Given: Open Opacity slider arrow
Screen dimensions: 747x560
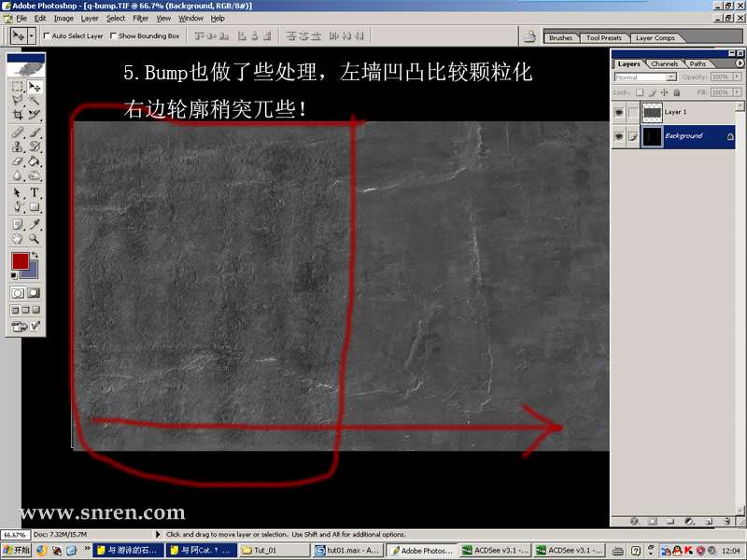Looking at the screenshot, I should coord(738,77).
